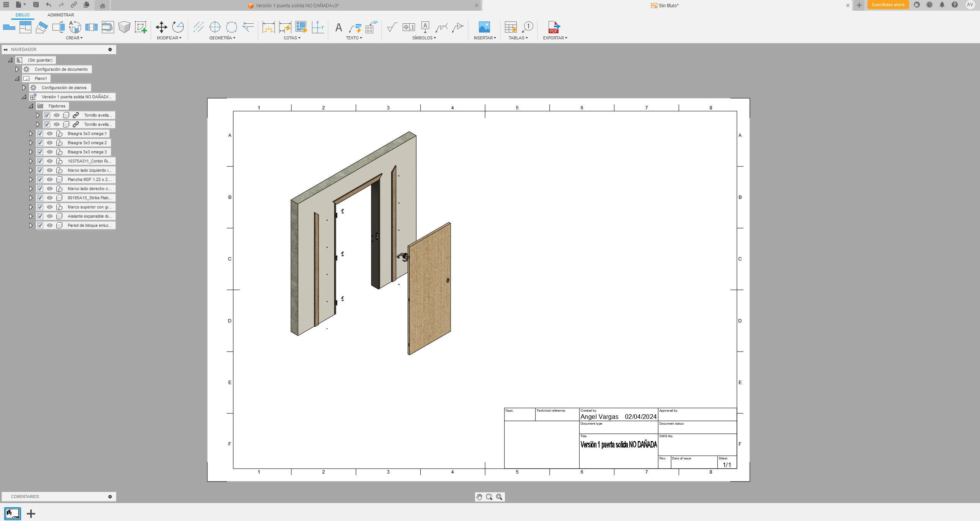
Task: Select the Center mark geometry icon
Action: [215, 27]
